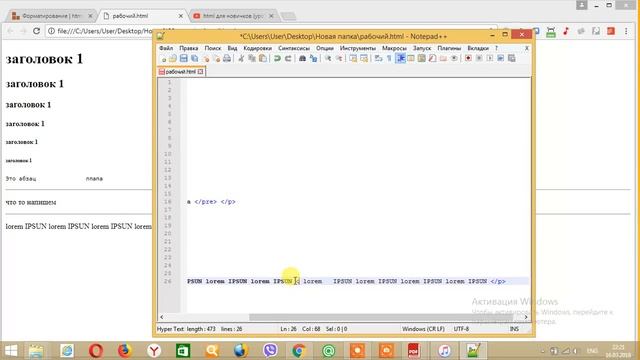Switch to Форматирование tab in Chrome
640x360 pixels.
[x=51, y=16]
